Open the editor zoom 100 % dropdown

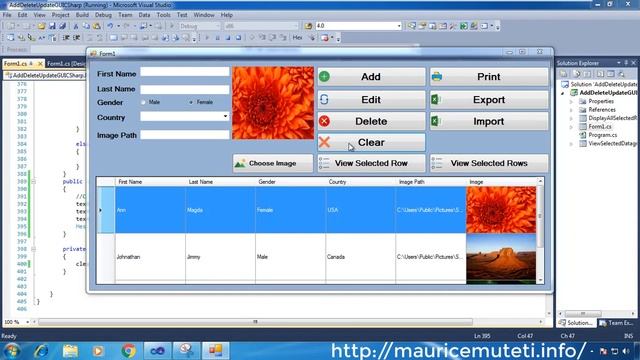[28, 322]
